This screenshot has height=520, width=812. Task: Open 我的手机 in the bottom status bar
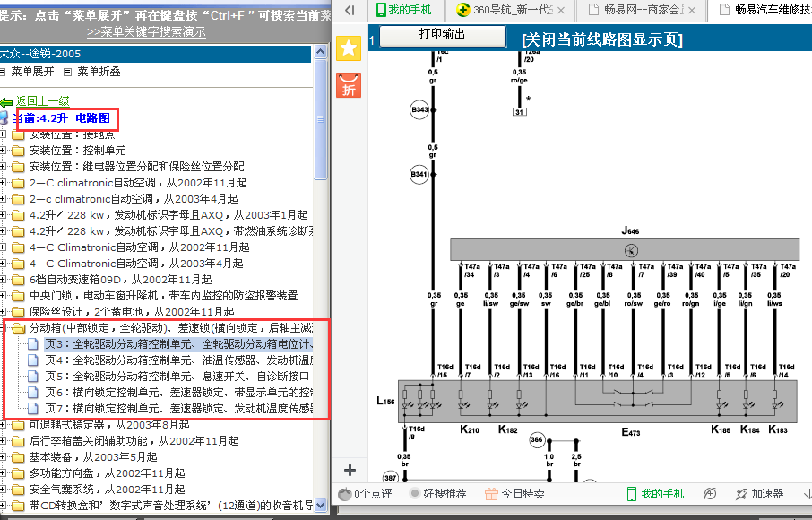coord(655,494)
